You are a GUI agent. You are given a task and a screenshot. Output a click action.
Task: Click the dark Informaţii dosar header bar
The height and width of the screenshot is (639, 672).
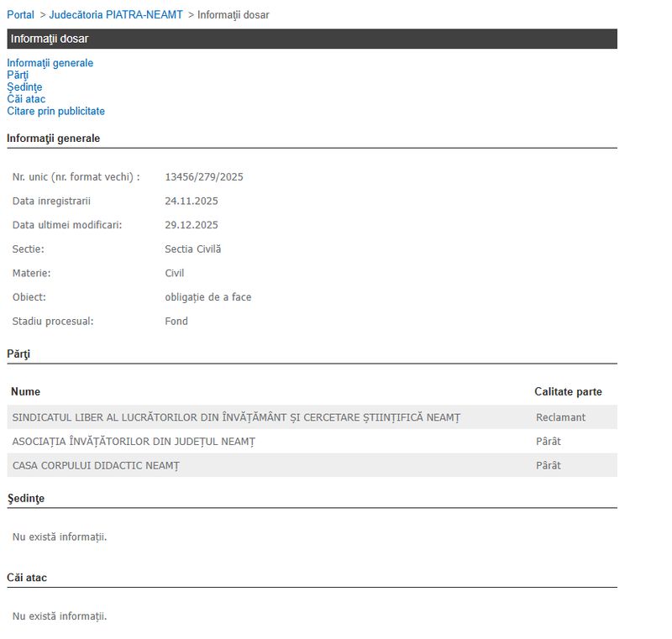(312, 39)
